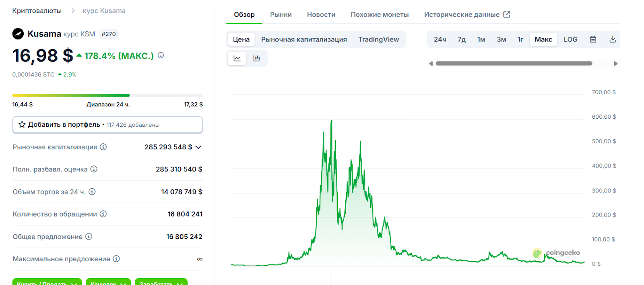Click external link icon next to Исторические данные
The height and width of the screenshot is (285, 644).
point(507,14)
